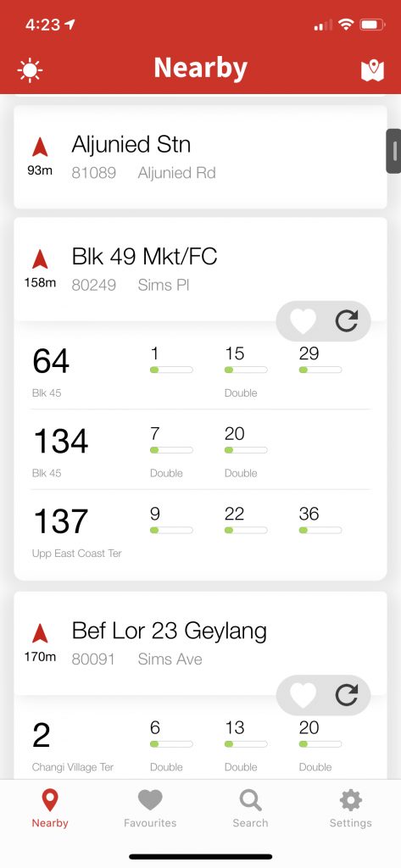Refresh arrivals for Bef Lor 23 Geylang
Screen dimensions: 401x868
point(347,695)
